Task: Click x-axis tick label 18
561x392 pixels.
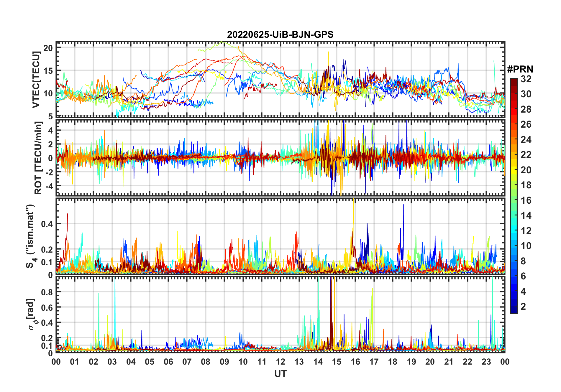Action: (x=393, y=362)
